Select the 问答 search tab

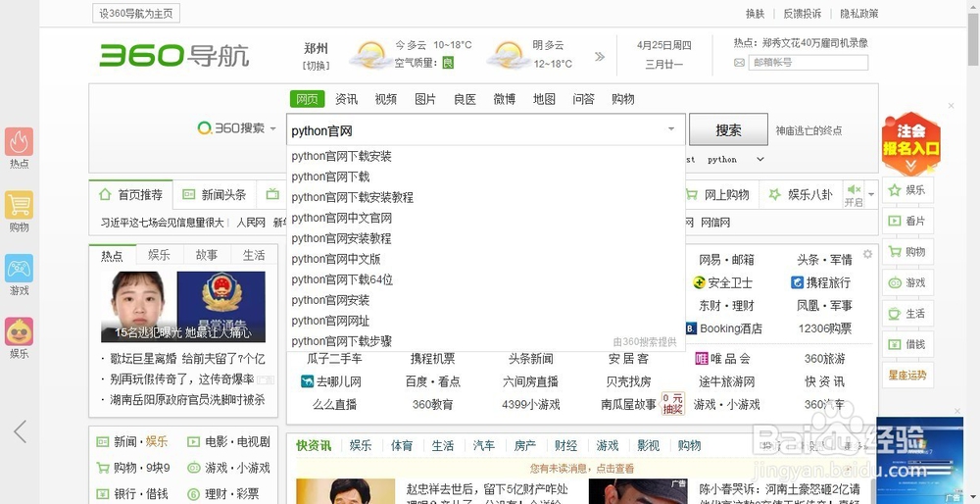point(584,99)
